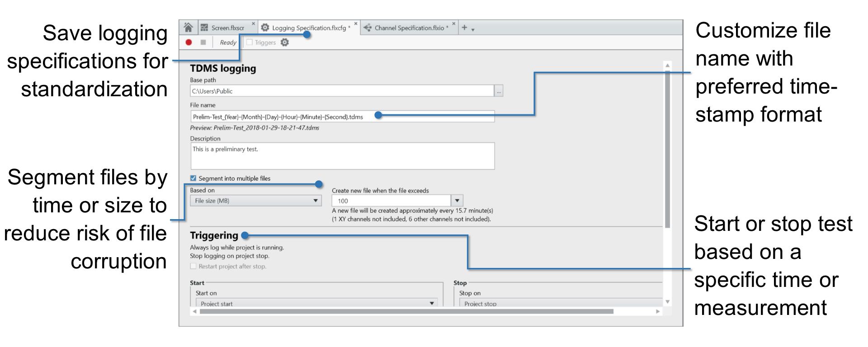Click the plus icon to add document
This screenshot has height=347, width=868.
(464, 28)
